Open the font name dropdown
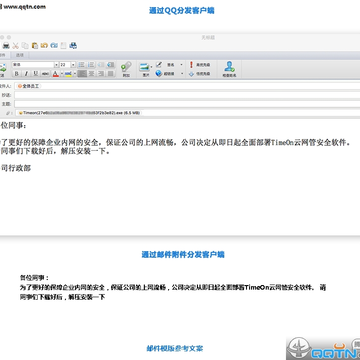The height and width of the screenshot is (360, 360). click(x=57, y=64)
